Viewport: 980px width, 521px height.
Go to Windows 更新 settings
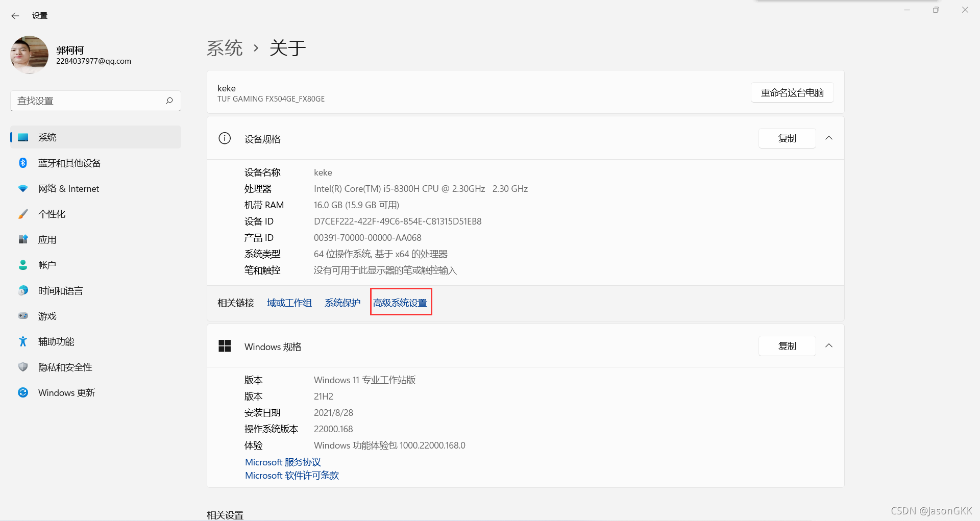[95, 392]
